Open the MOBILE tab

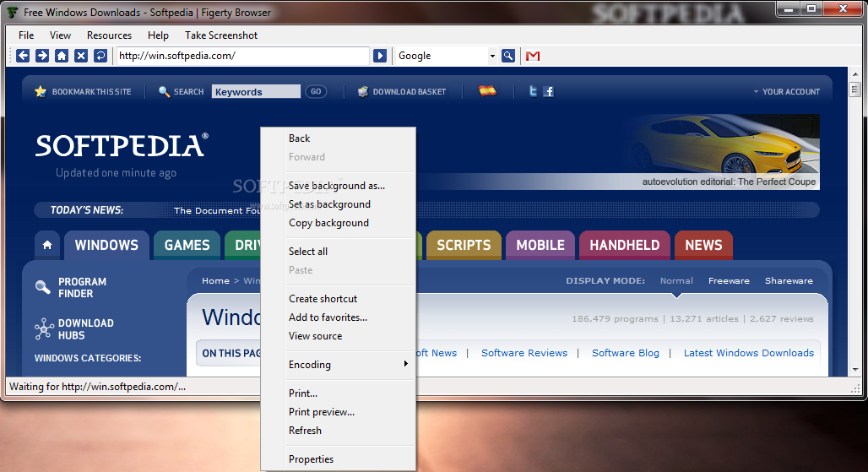point(540,245)
